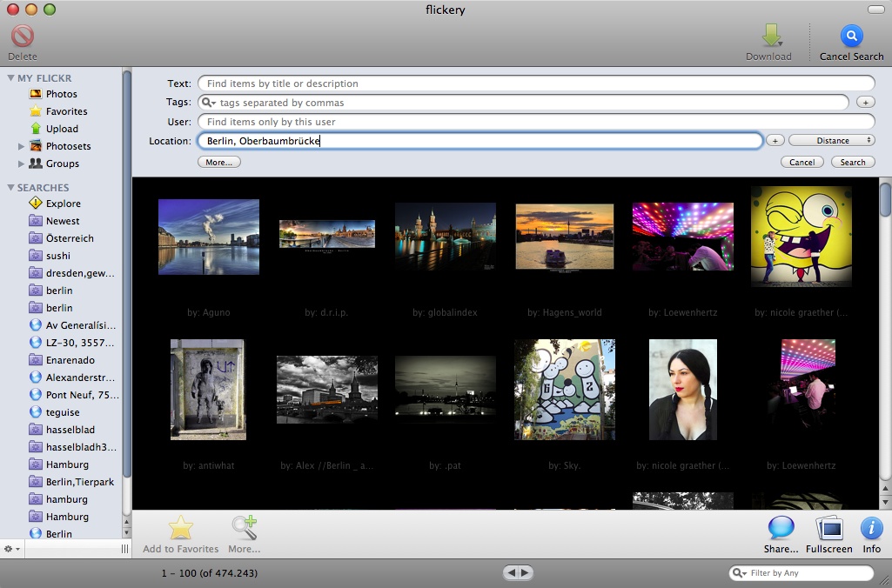
Task: Select the SpongeBob graffiti thumbnail
Action: [x=801, y=236]
